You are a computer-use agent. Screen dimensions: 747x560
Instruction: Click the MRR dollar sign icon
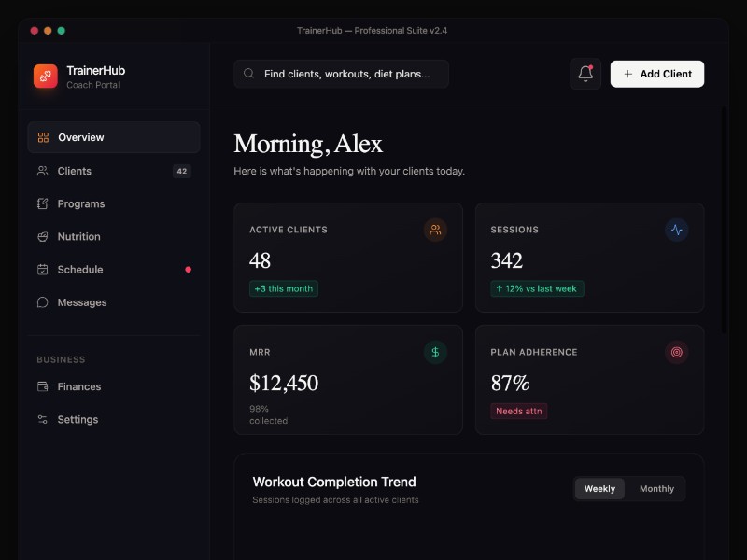pos(435,352)
